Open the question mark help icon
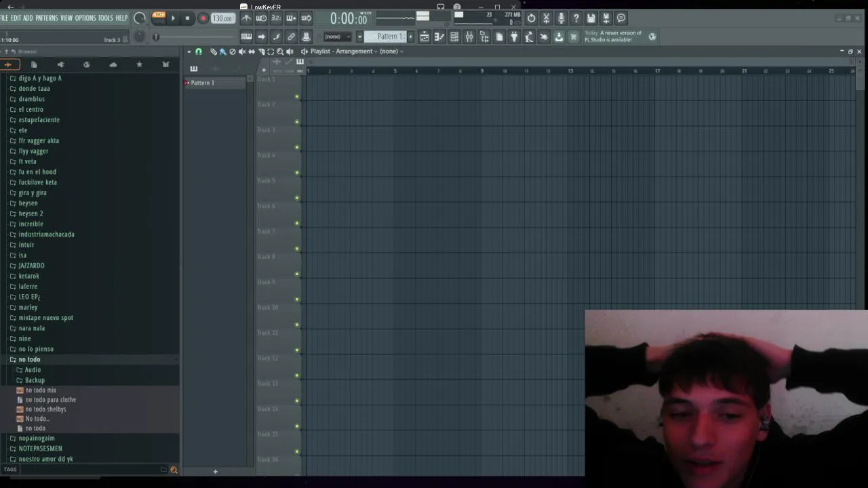Image resolution: width=868 pixels, height=488 pixels. click(x=576, y=18)
